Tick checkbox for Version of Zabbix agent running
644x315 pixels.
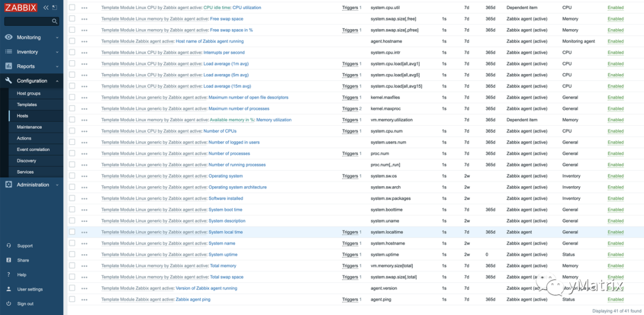click(72, 288)
